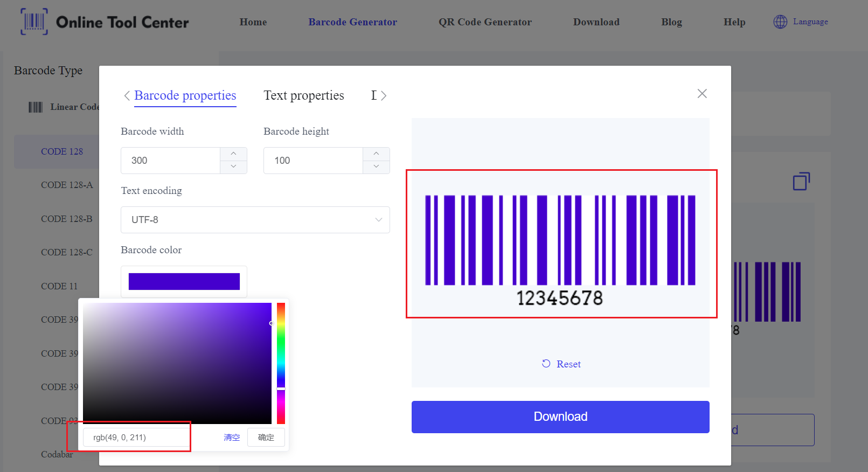Image resolution: width=868 pixels, height=472 pixels.
Task: Click the rgb(49, 0, 211) input field
Action: (136, 438)
